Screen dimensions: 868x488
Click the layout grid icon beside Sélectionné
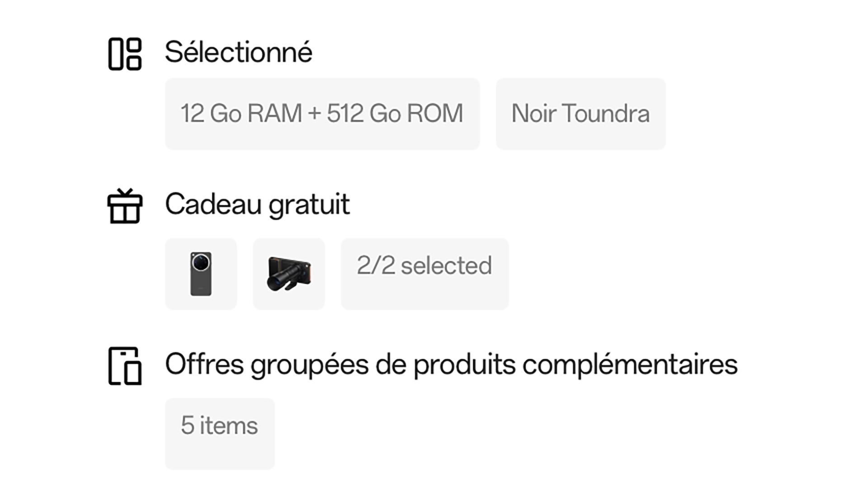(125, 54)
